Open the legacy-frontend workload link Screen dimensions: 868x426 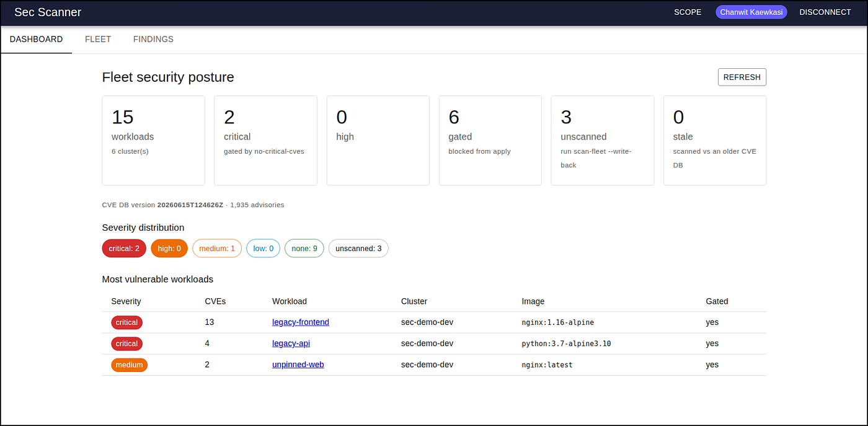301,322
